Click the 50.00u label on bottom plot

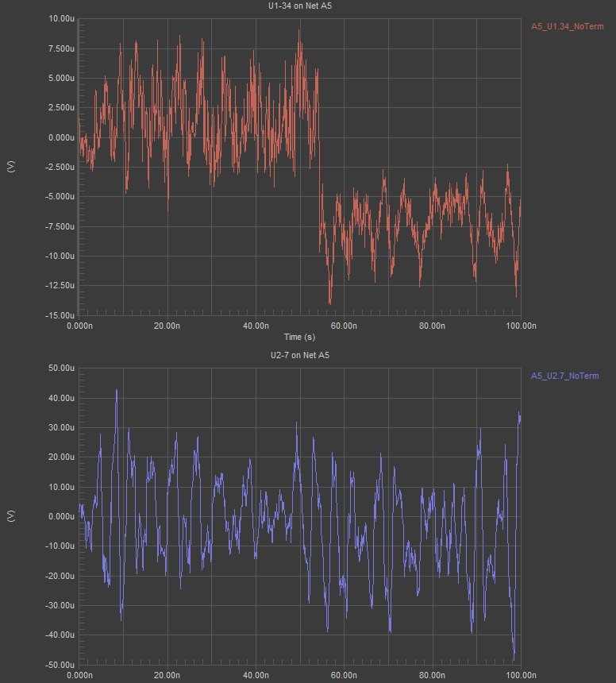(61, 369)
